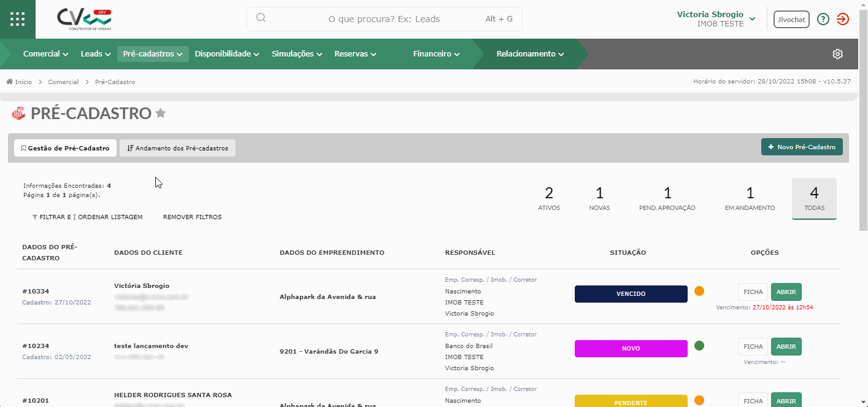Click Abrir for pré-cadastro #10334
The width and height of the screenshot is (868, 407).
pyautogui.click(x=786, y=292)
